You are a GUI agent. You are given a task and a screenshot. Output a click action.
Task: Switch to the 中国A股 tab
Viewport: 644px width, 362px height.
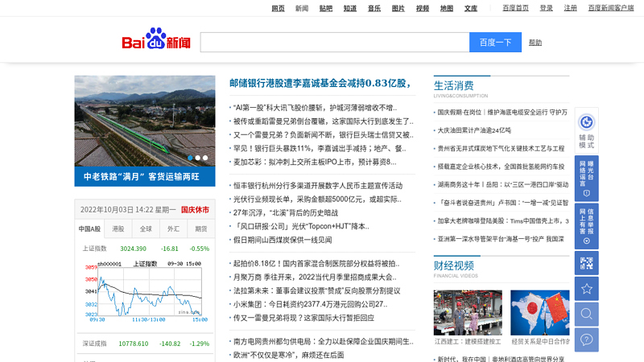89,229
